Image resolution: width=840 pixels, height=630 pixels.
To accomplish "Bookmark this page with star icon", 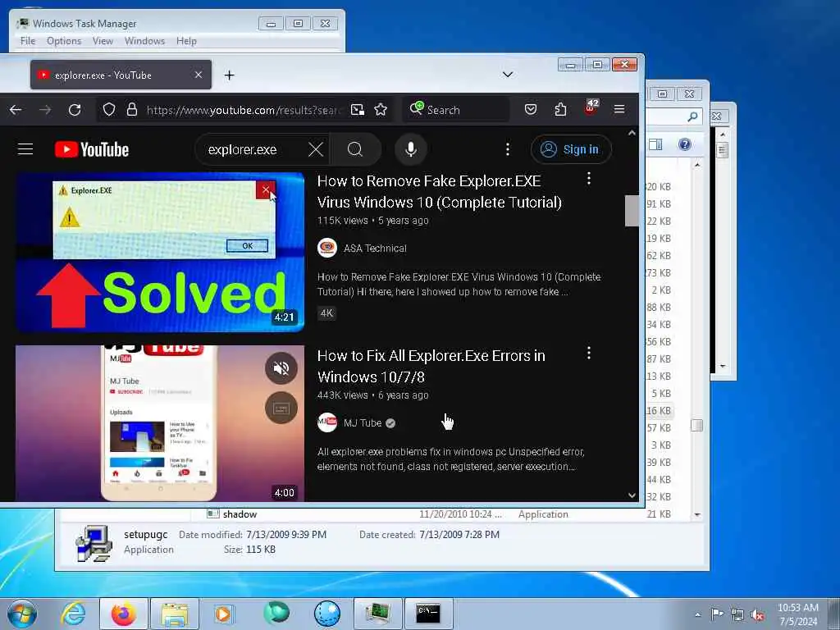I will click(x=381, y=110).
